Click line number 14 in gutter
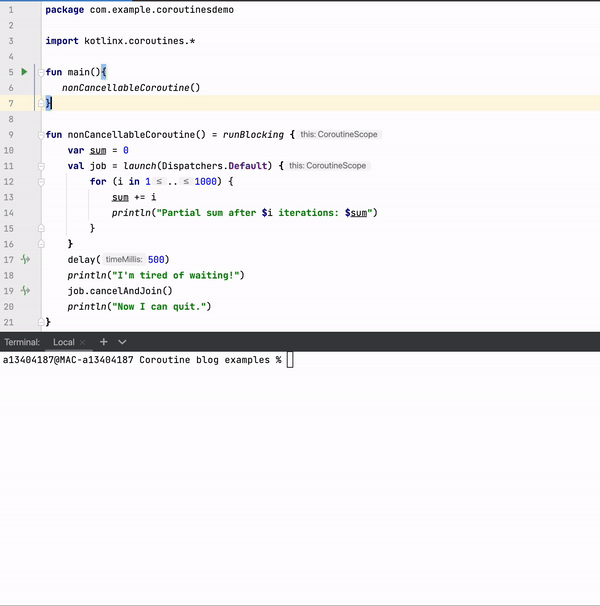 (9, 197)
